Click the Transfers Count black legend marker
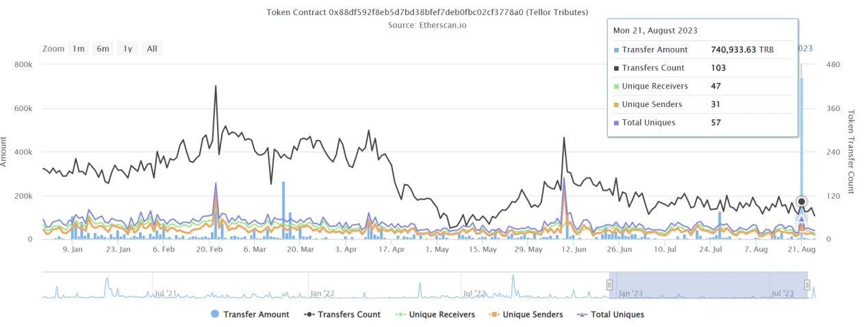This screenshot has width=868, height=327. tap(309, 315)
